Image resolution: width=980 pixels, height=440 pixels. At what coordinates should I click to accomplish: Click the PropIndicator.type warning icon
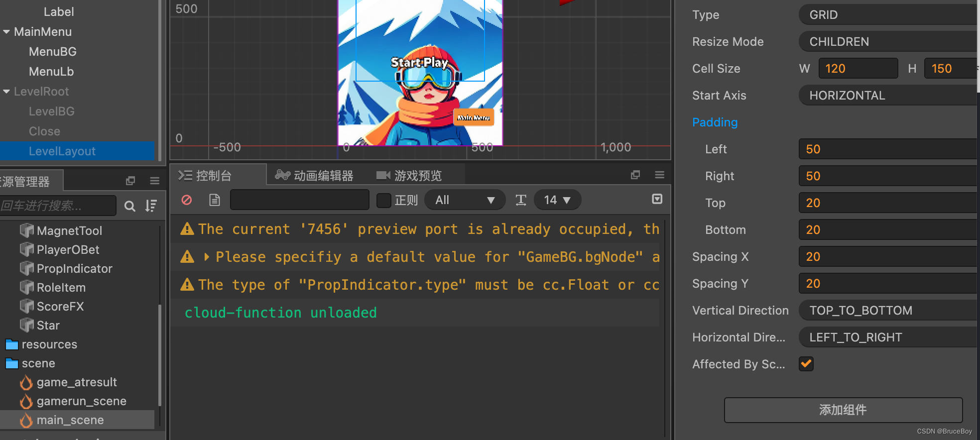187,285
